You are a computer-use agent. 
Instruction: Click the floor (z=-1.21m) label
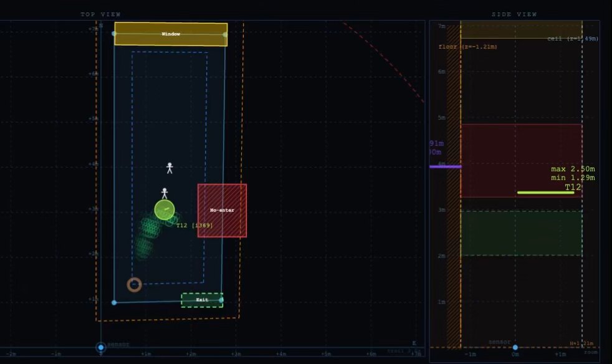click(x=467, y=47)
